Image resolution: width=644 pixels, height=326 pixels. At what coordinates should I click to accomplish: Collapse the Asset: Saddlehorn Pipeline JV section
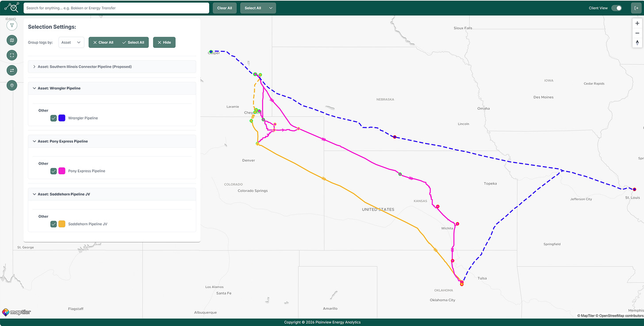pyautogui.click(x=112, y=194)
